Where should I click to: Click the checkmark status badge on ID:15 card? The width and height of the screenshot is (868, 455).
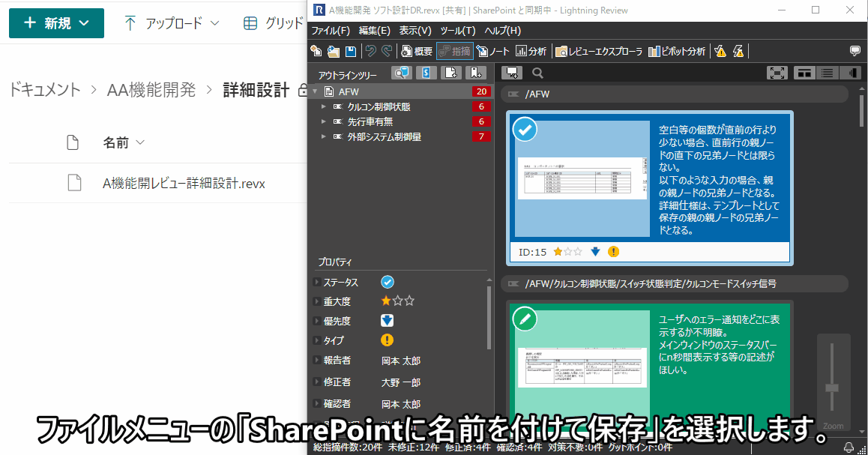(525, 130)
